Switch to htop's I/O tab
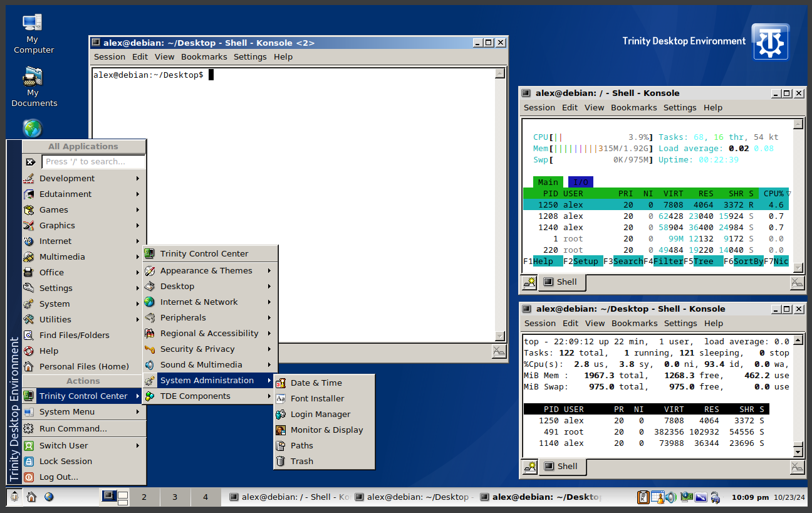The image size is (812, 513). click(x=581, y=182)
